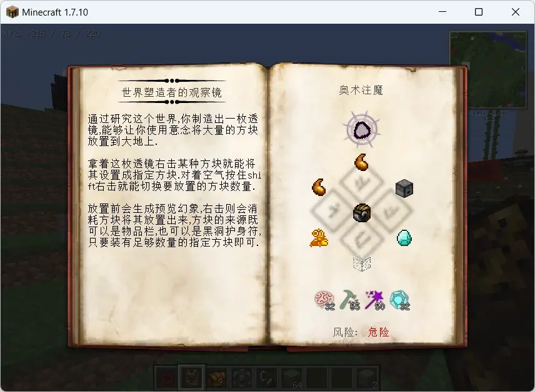Click the left-side orange essence ingredient
The width and height of the screenshot is (535, 392).
(319, 187)
